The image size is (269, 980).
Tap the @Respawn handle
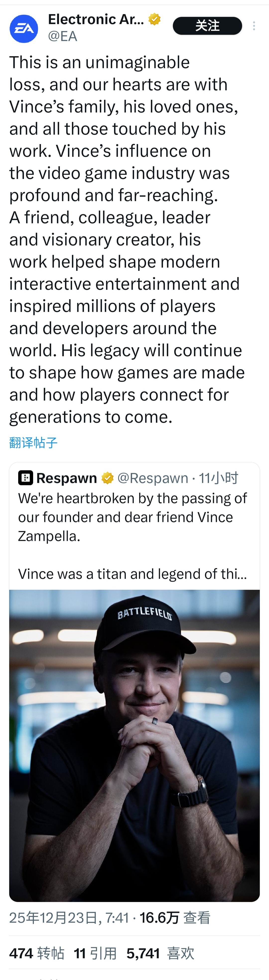(x=153, y=478)
